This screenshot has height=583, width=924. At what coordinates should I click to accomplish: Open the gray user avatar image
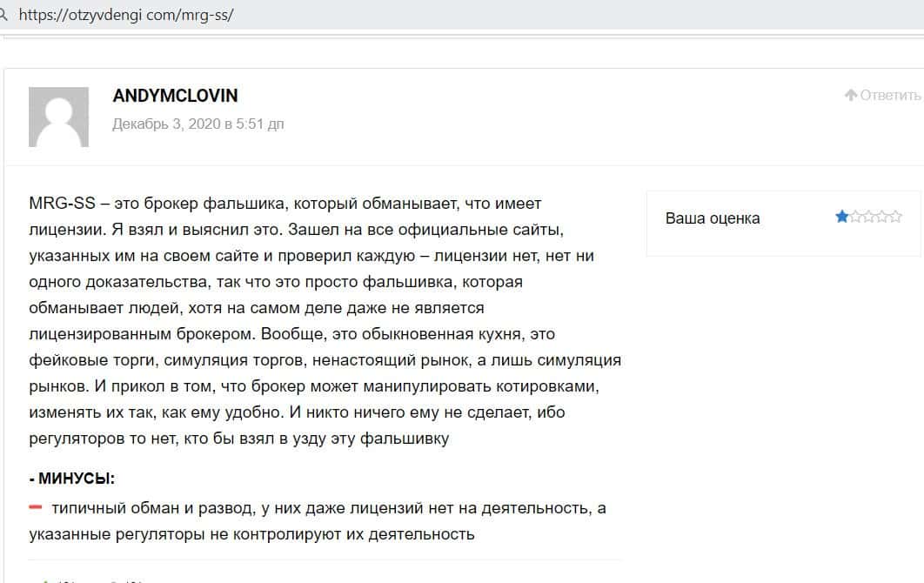pyautogui.click(x=59, y=117)
